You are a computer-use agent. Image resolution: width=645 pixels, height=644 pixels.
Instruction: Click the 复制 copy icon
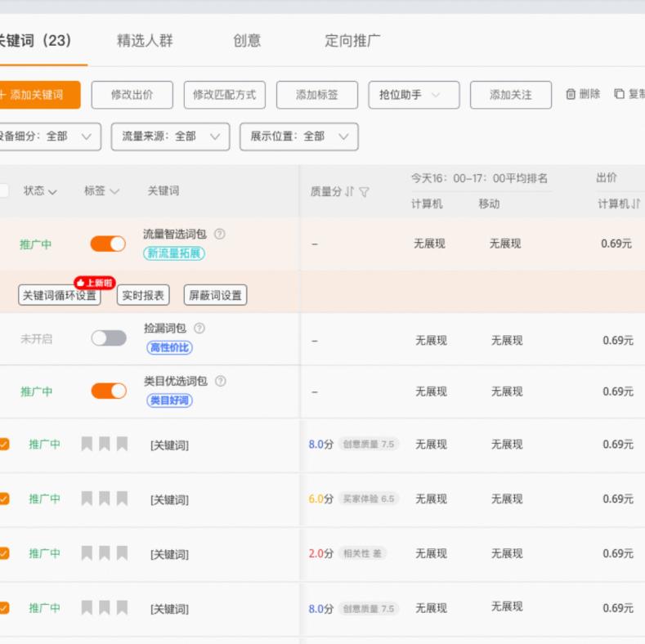click(x=619, y=94)
